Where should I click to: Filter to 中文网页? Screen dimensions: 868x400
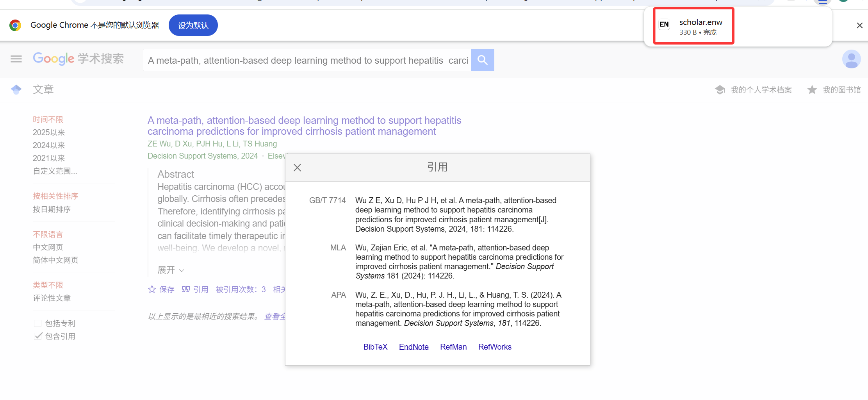pyautogui.click(x=48, y=247)
